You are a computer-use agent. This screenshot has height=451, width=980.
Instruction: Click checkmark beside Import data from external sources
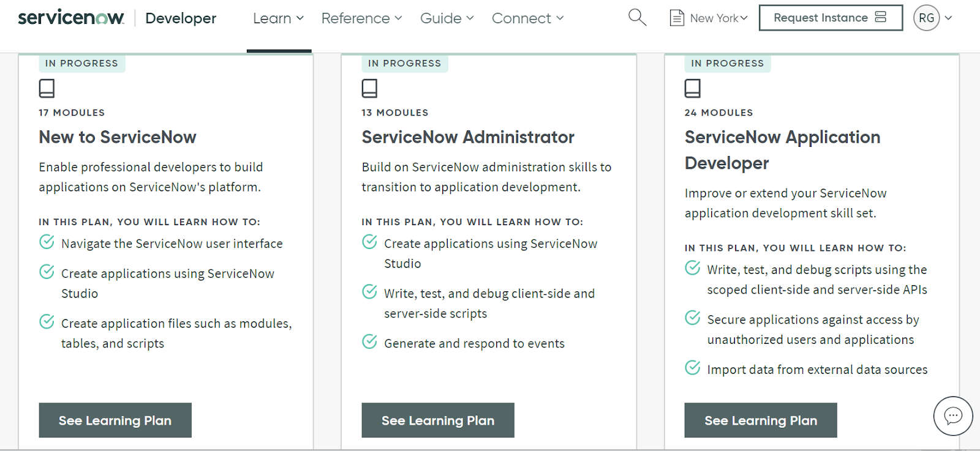(x=692, y=368)
